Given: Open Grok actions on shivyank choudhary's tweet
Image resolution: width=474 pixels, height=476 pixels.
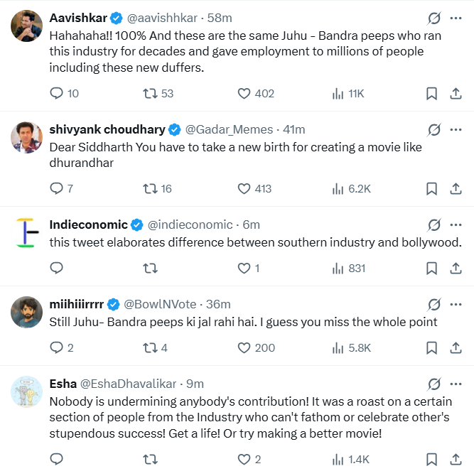Looking at the screenshot, I should click(433, 130).
